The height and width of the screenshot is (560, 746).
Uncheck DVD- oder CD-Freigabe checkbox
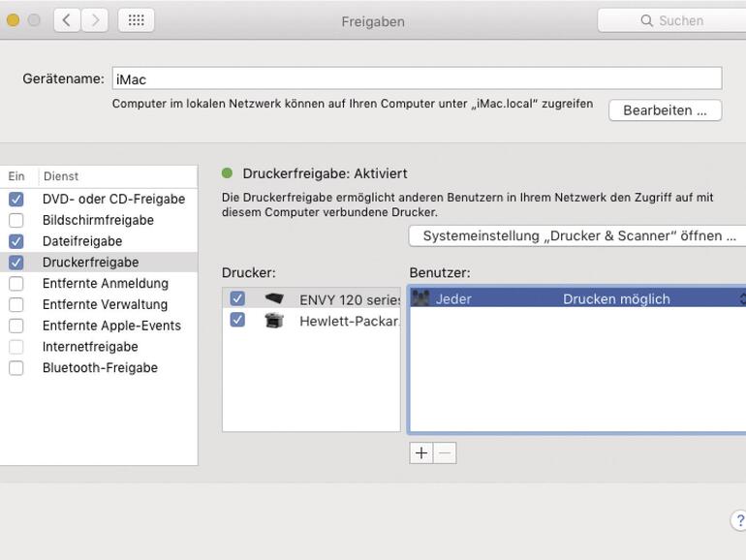[16, 199]
